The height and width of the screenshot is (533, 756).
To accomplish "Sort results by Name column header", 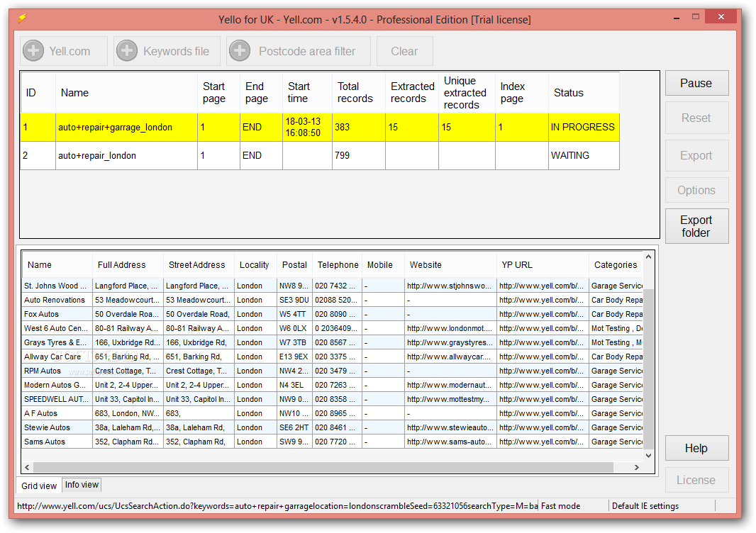I will click(x=57, y=265).
